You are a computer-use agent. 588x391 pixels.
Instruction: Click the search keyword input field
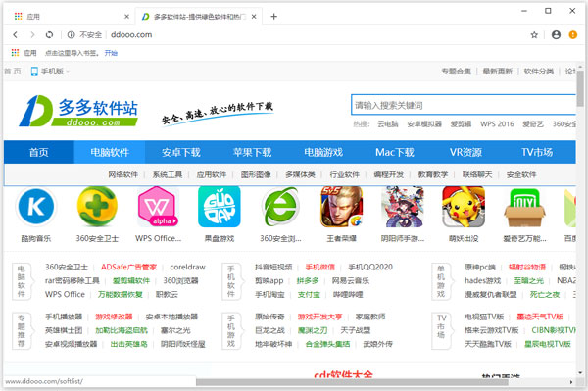[x=464, y=105]
